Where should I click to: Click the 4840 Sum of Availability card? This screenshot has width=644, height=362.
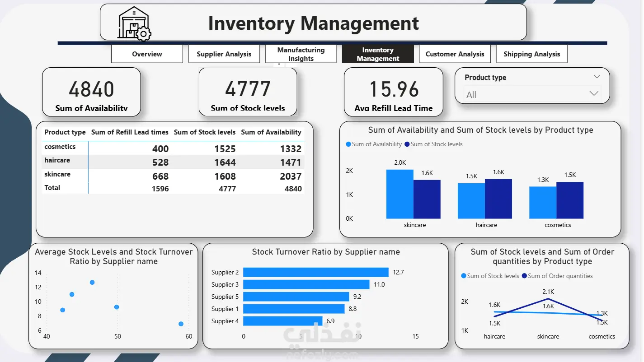click(91, 92)
